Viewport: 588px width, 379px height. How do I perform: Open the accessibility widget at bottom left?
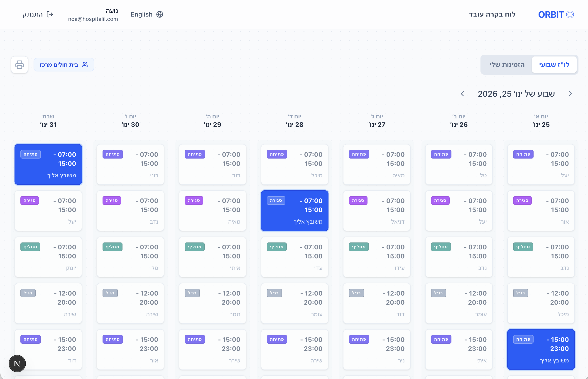[17, 363]
